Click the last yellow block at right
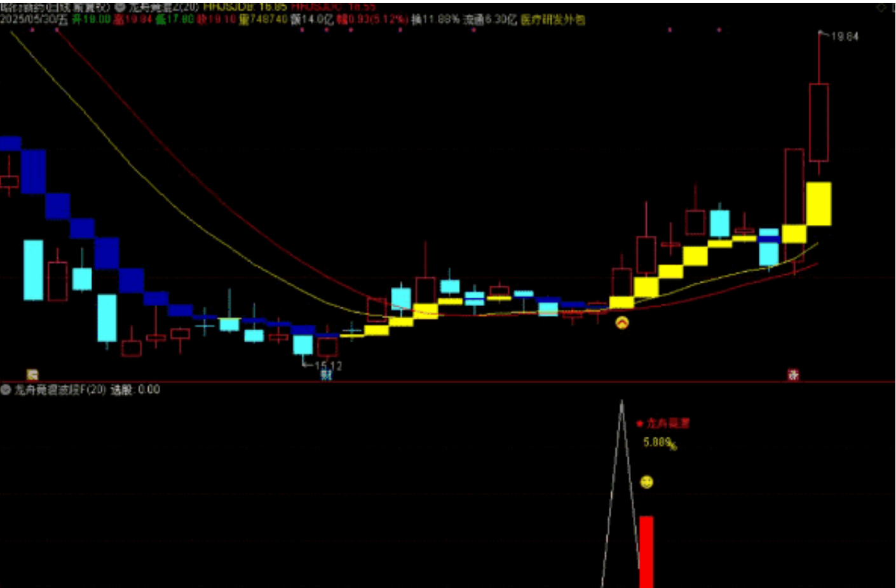Screen dimensions: 896x588 (818, 204)
